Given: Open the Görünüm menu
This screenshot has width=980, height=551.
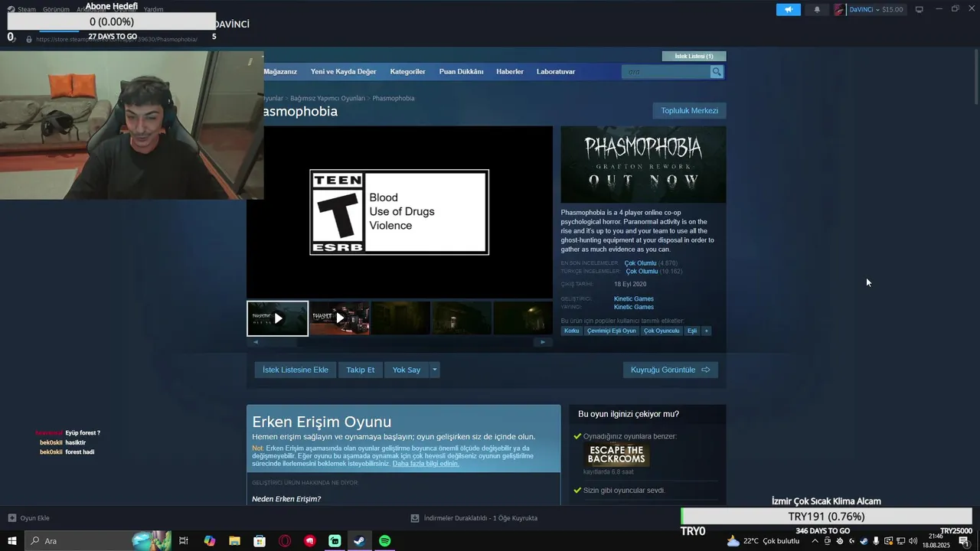Looking at the screenshot, I should click(56, 9).
